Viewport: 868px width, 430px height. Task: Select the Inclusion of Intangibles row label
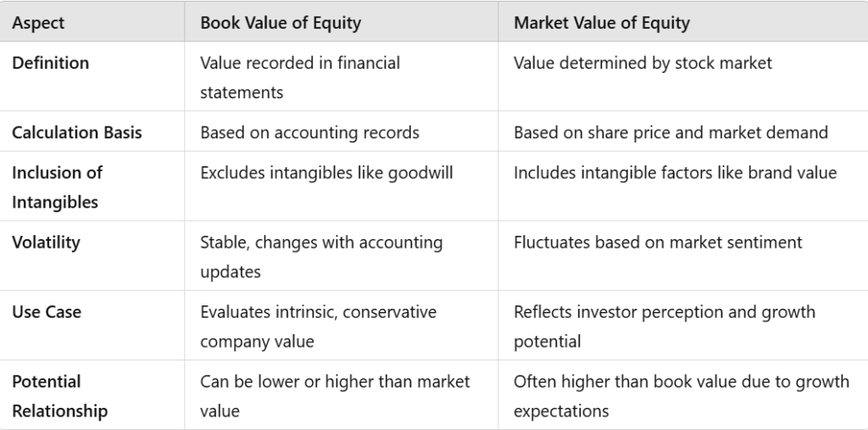point(57,187)
